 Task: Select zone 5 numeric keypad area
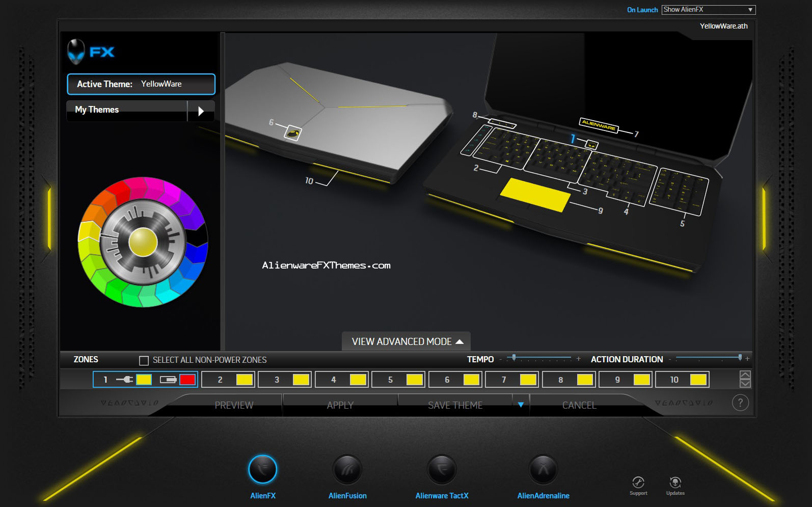pos(679,191)
